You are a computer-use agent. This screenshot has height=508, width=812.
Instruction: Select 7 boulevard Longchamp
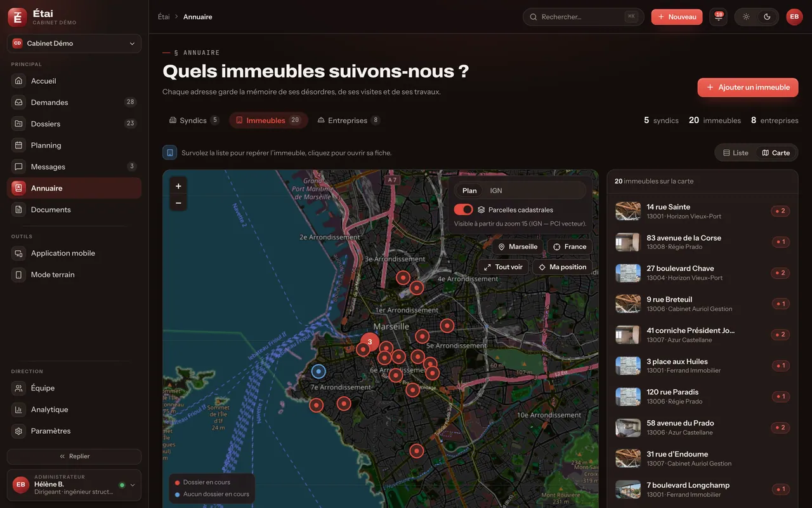(x=703, y=490)
